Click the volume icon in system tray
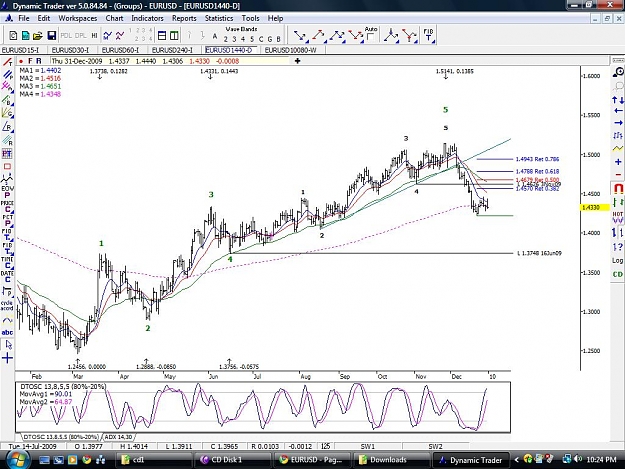 (x=578, y=459)
